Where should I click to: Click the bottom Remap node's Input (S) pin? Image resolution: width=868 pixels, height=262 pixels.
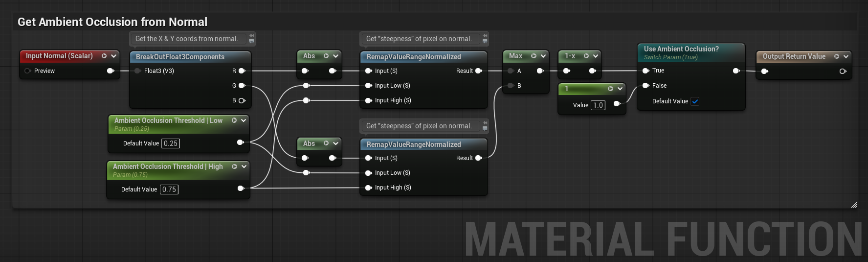369,158
